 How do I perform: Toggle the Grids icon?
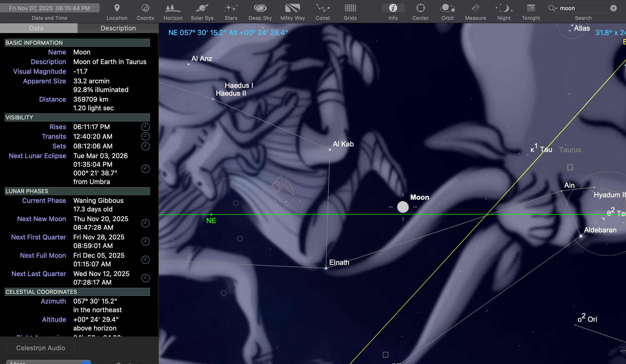point(350,8)
